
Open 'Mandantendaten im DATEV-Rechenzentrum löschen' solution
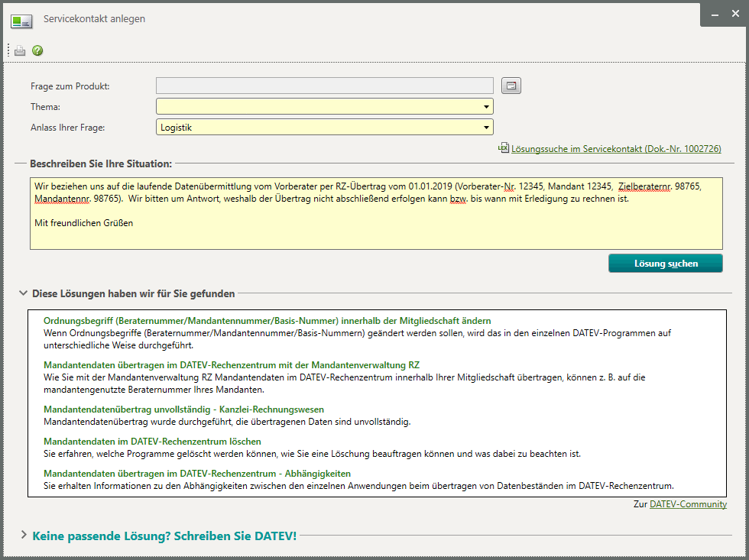[152, 442]
